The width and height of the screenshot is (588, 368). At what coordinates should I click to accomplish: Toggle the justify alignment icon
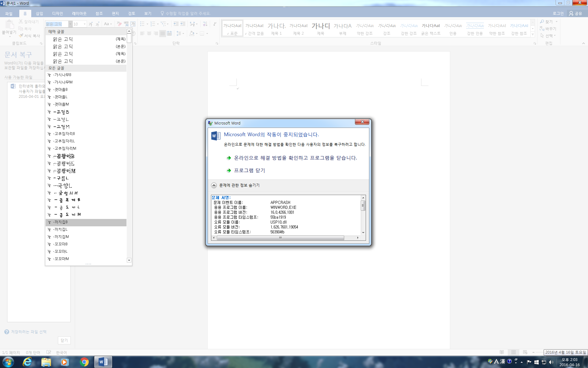click(163, 33)
